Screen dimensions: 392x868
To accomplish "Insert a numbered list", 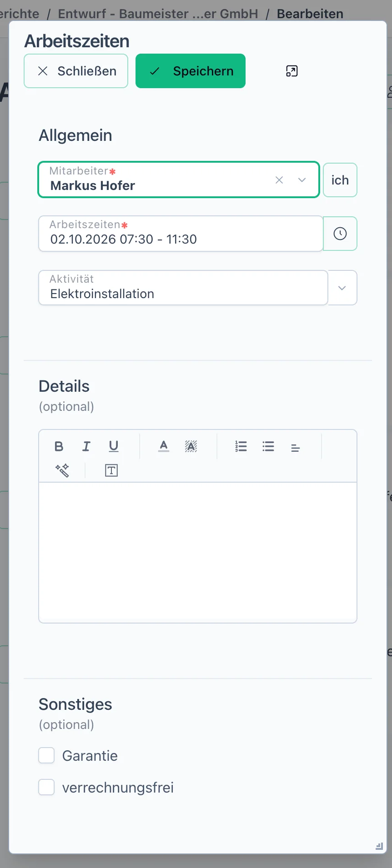I will point(241,446).
